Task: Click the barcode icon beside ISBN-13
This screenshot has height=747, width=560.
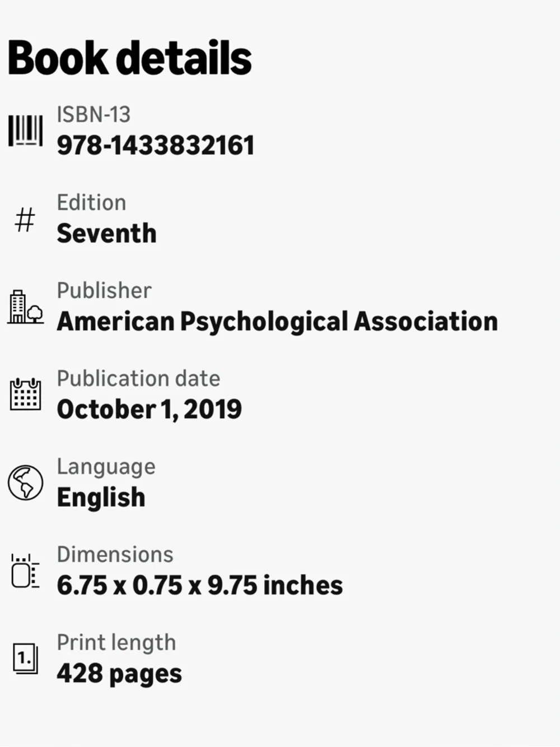Action: [x=25, y=131]
